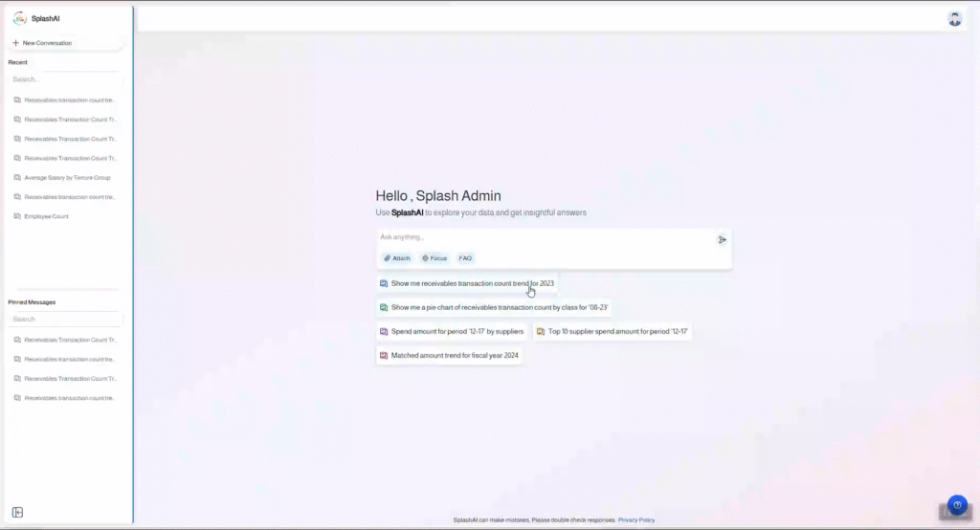Screen dimensions: 980x530
Task: Select the first recent Receivables transaction conversation
Action: pos(67,100)
